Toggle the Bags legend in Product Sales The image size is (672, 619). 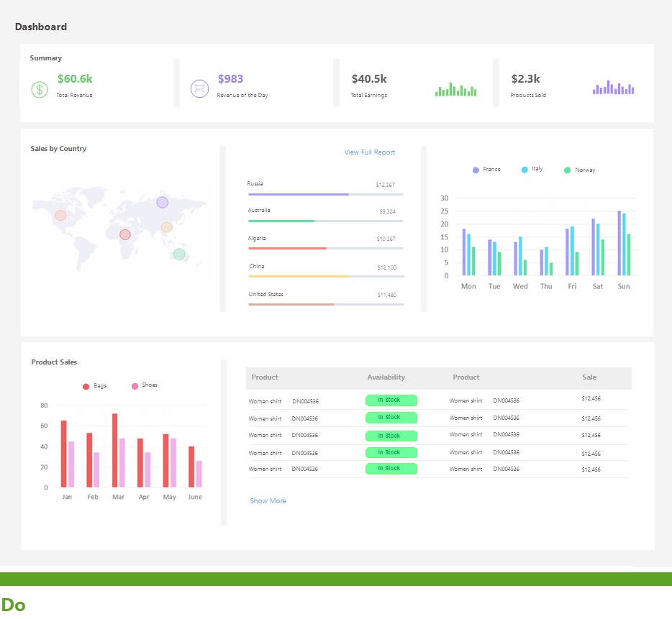[x=95, y=386]
